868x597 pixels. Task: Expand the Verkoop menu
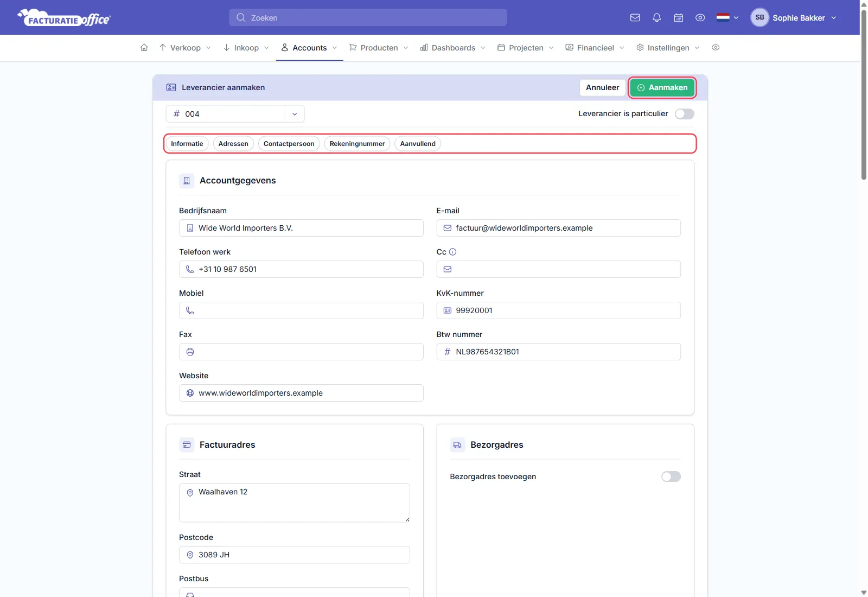tap(185, 48)
